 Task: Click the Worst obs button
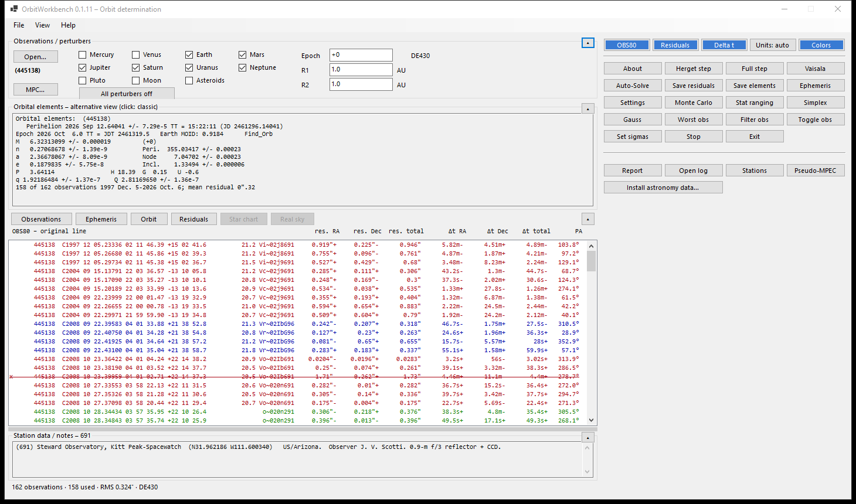(x=694, y=120)
